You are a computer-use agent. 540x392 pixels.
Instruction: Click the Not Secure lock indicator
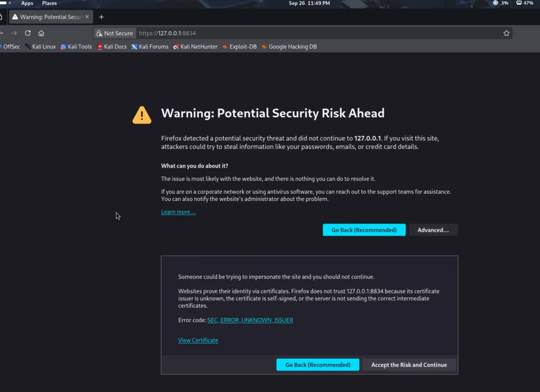[x=114, y=33]
